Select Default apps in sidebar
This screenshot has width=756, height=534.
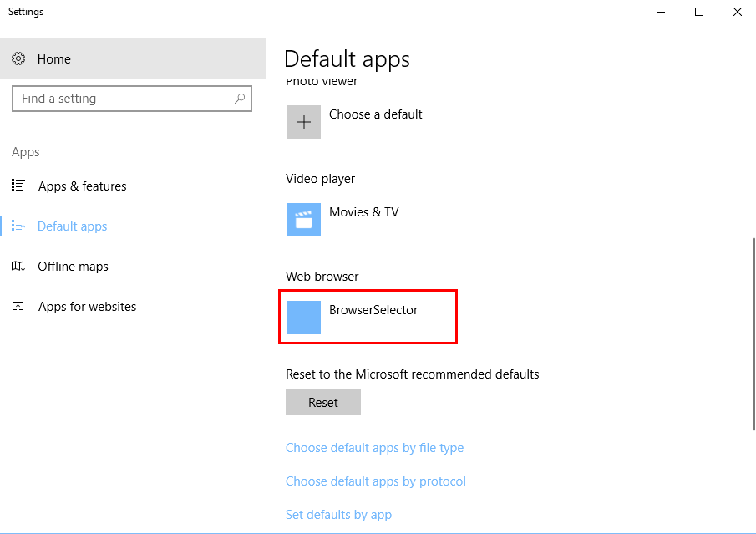(133, 226)
